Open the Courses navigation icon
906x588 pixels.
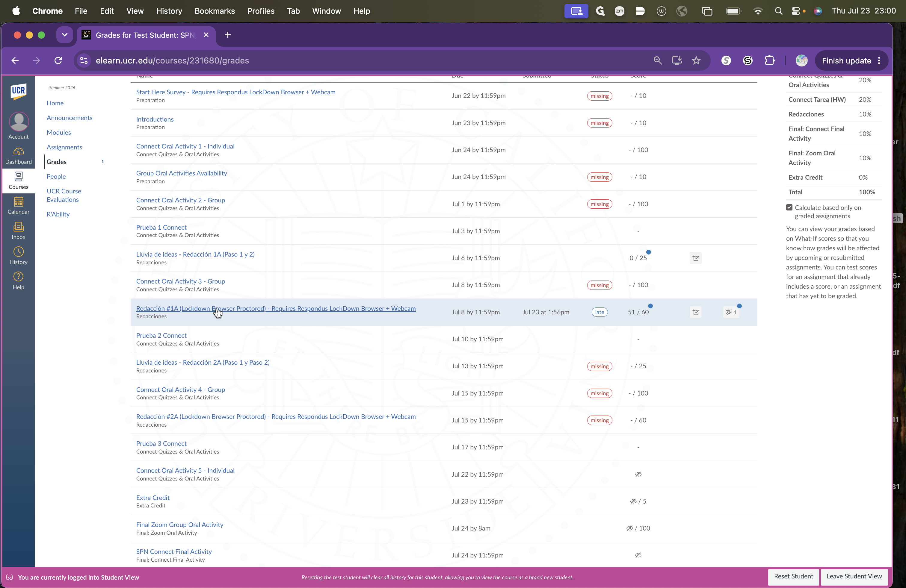(18, 181)
